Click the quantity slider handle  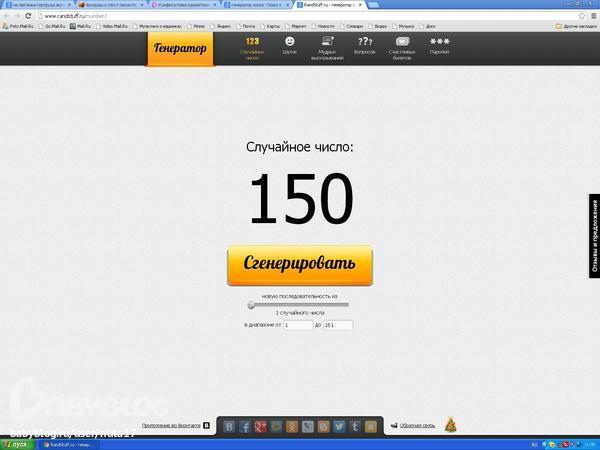pyautogui.click(x=251, y=305)
